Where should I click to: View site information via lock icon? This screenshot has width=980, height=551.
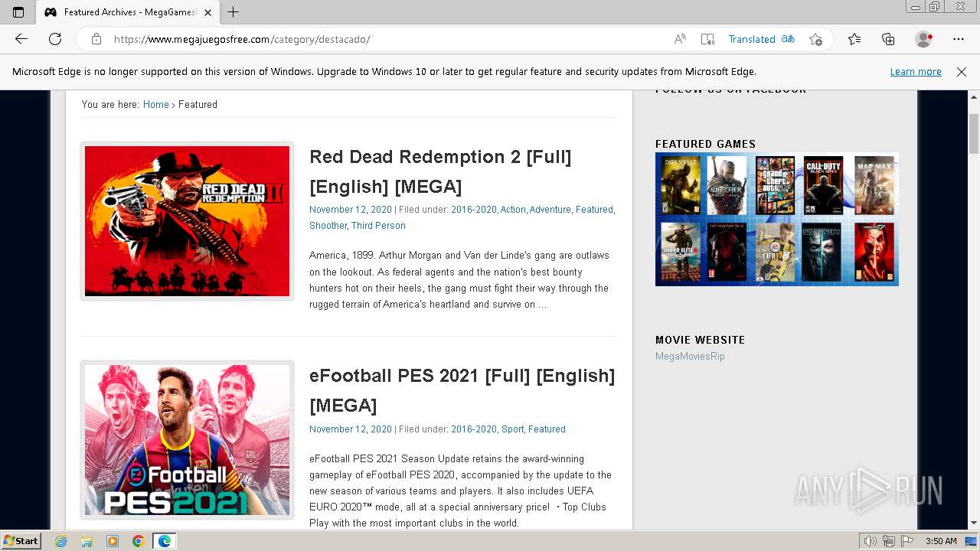(96, 39)
